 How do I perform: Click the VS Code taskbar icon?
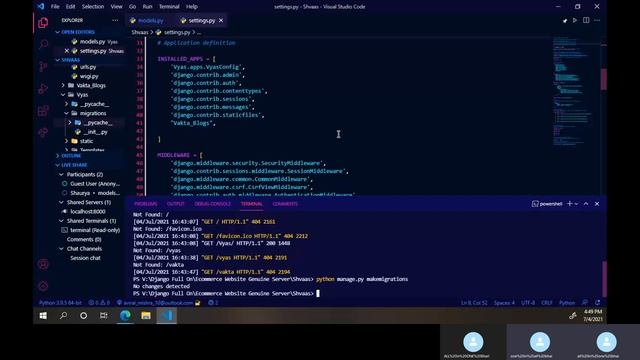pos(167,315)
